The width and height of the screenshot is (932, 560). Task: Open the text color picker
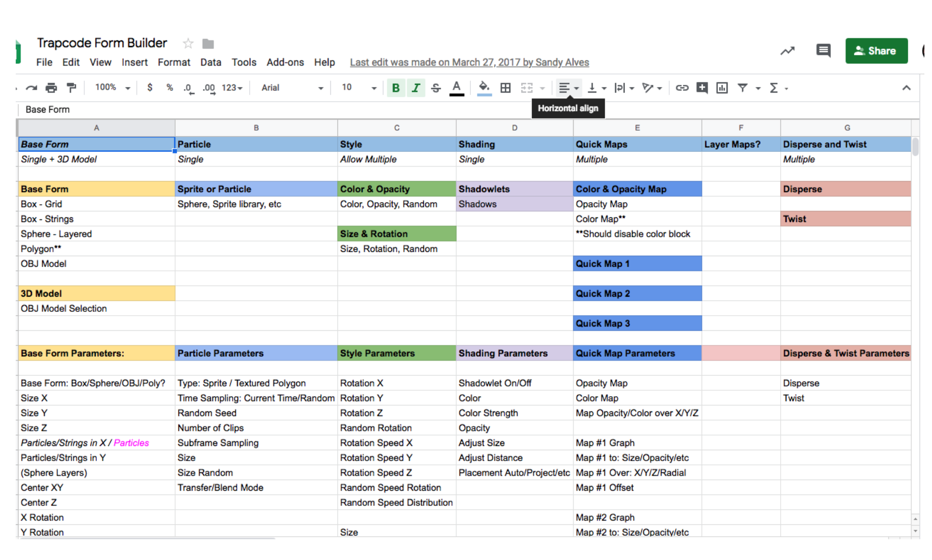coord(457,88)
